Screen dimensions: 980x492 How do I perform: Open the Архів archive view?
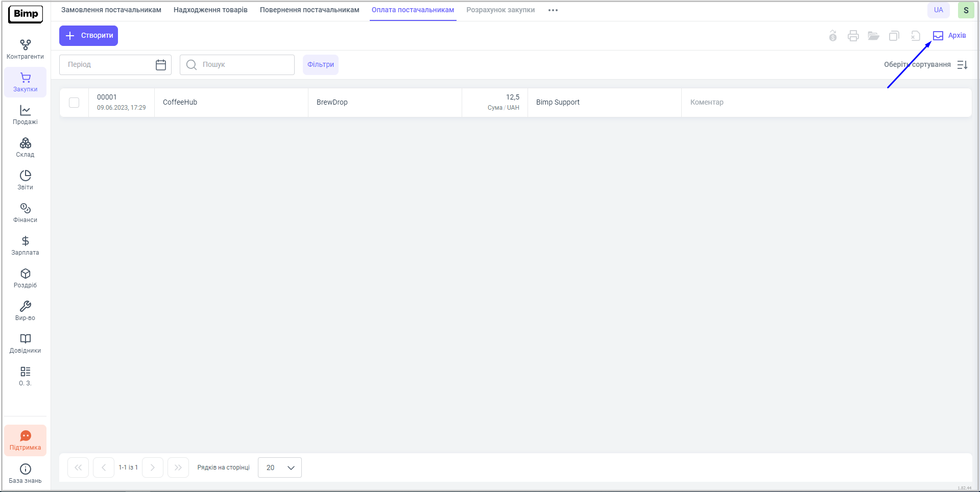949,36
